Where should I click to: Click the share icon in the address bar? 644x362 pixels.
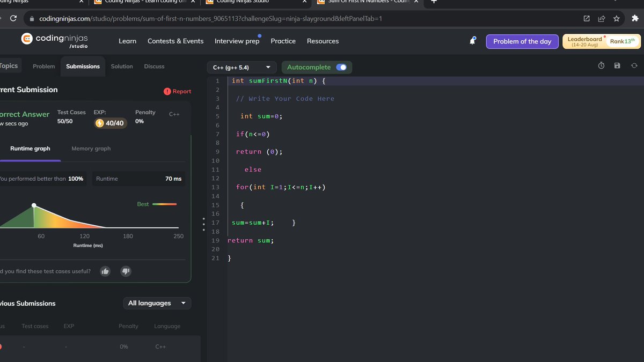pos(601,18)
